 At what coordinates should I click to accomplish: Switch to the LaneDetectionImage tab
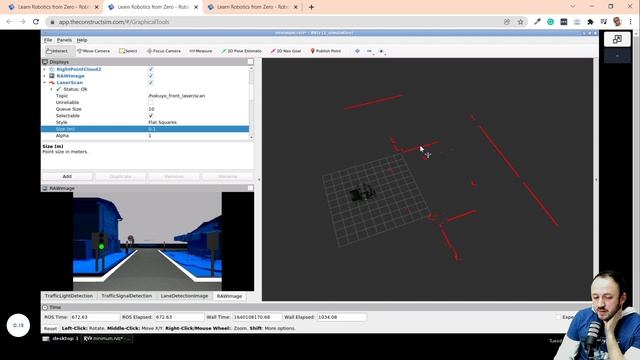[184, 296]
